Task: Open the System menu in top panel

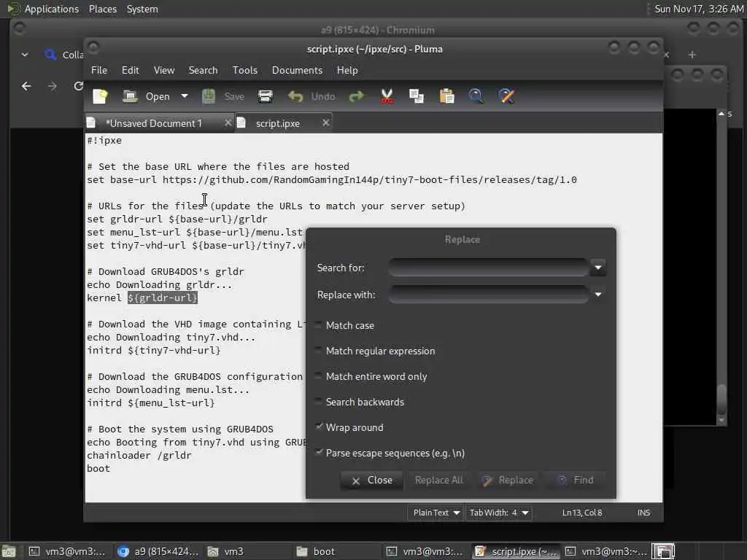Action: point(142,9)
